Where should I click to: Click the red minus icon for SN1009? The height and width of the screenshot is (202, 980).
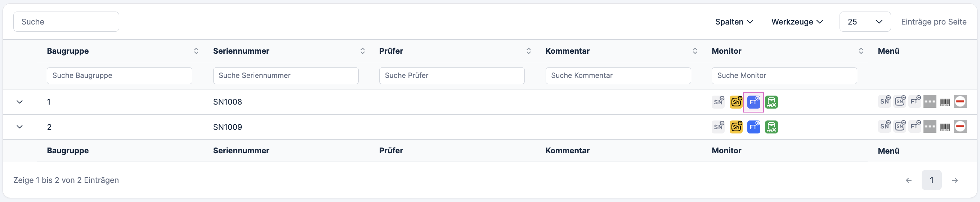[x=960, y=127]
